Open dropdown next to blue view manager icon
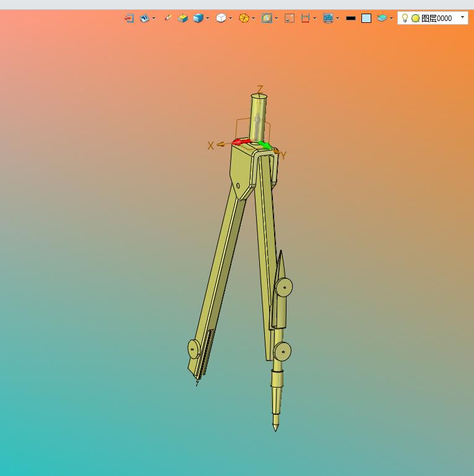 [153, 18]
